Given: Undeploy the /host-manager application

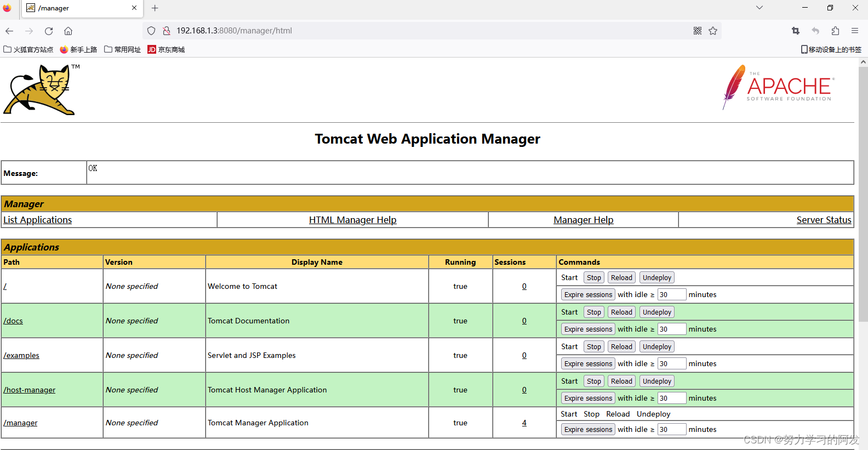Looking at the screenshot, I should click(657, 381).
